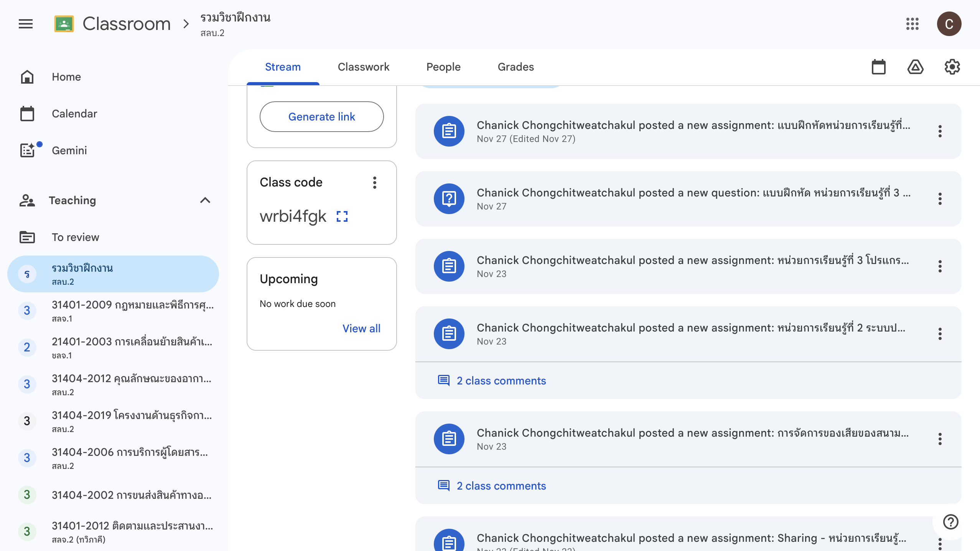Click the class code wrbi4fgk text
Viewport: 980px width, 551px height.
click(293, 216)
